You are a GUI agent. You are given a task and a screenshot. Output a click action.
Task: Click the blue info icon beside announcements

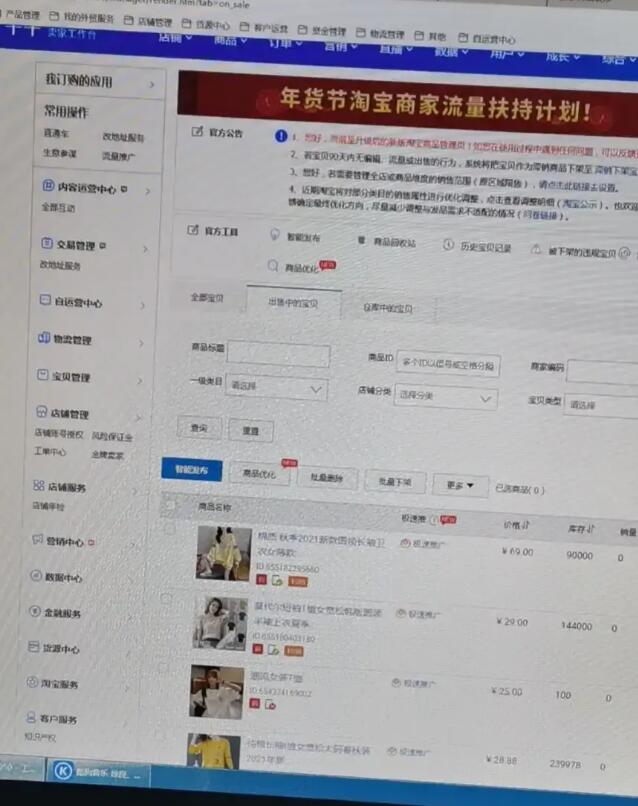pos(281,136)
